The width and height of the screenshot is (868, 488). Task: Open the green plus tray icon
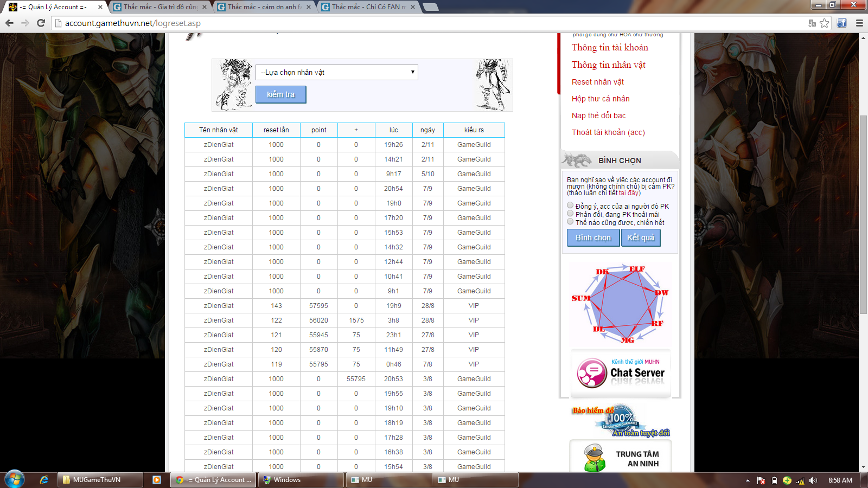coord(787,480)
